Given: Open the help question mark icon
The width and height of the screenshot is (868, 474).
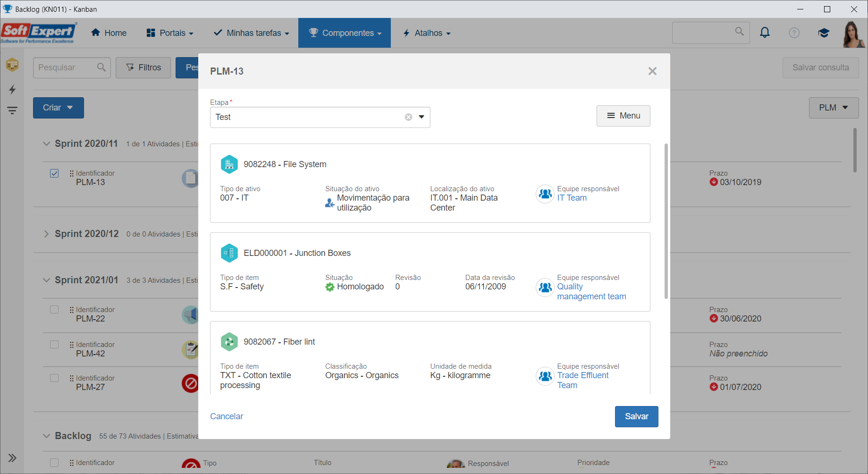Looking at the screenshot, I should (x=794, y=33).
